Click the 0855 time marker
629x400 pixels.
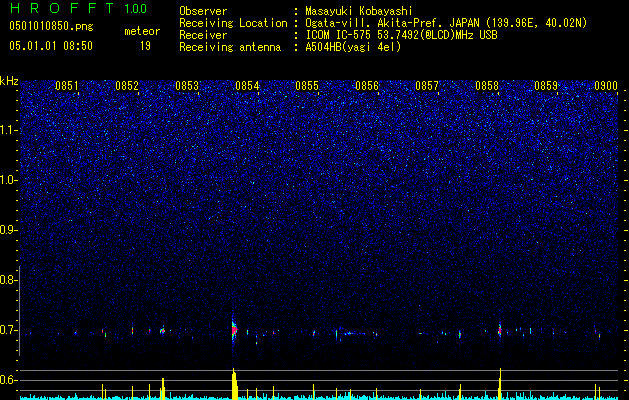point(307,86)
